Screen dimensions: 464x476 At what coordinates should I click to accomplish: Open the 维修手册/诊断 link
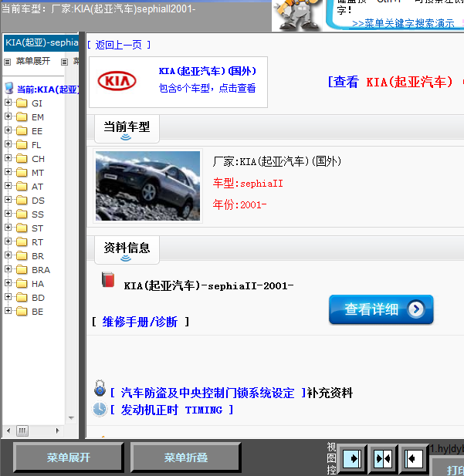140,322
